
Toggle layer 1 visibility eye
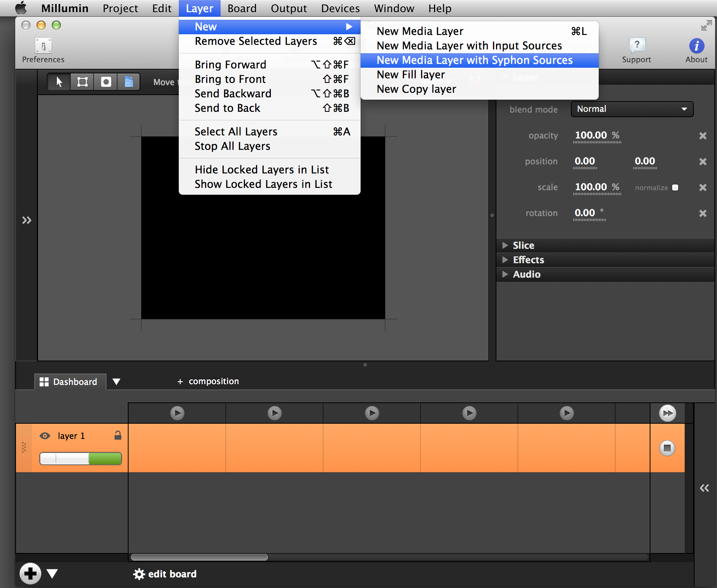(45, 436)
